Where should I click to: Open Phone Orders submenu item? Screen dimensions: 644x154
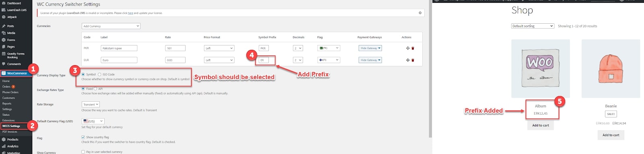click(x=10, y=92)
